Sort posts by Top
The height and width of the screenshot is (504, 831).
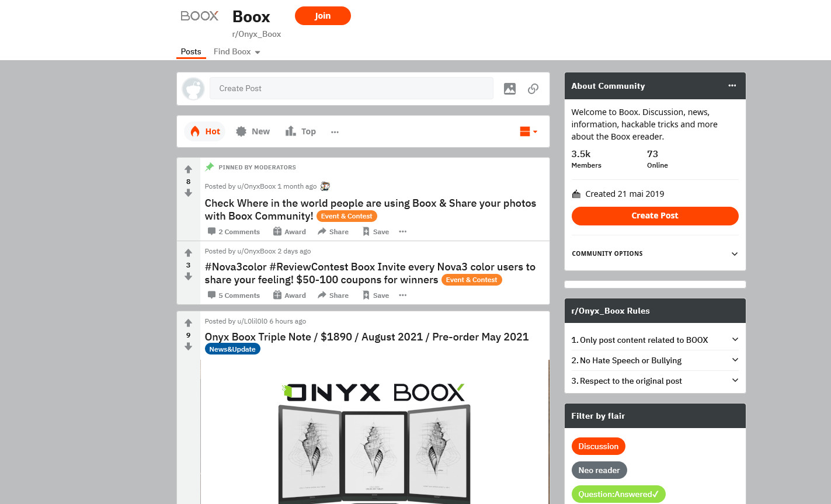point(301,131)
